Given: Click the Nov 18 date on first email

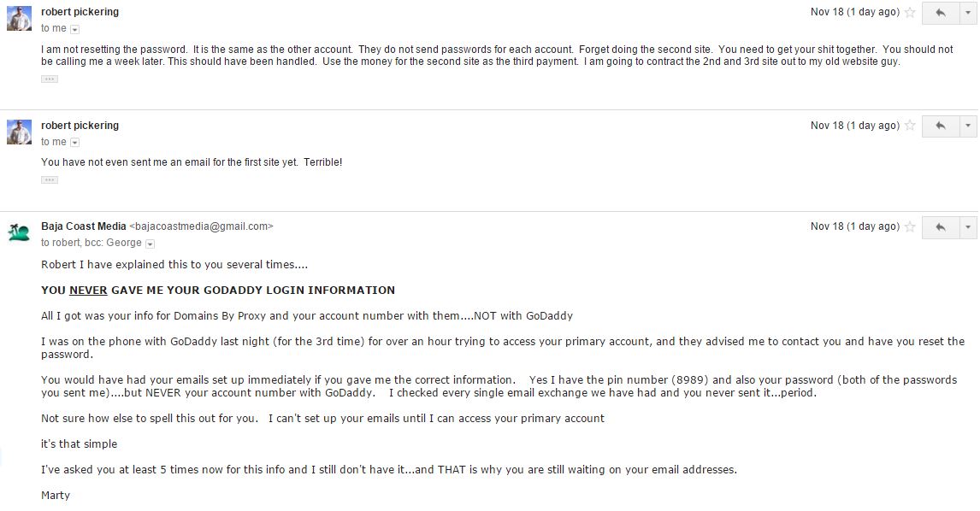Looking at the screenshot, I should 854,12.
